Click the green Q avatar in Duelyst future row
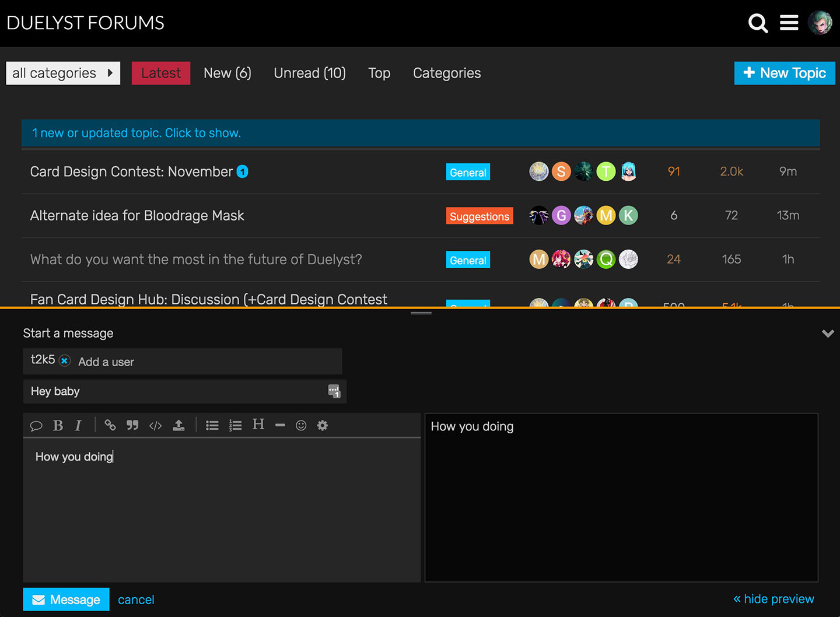 [606, 259]
